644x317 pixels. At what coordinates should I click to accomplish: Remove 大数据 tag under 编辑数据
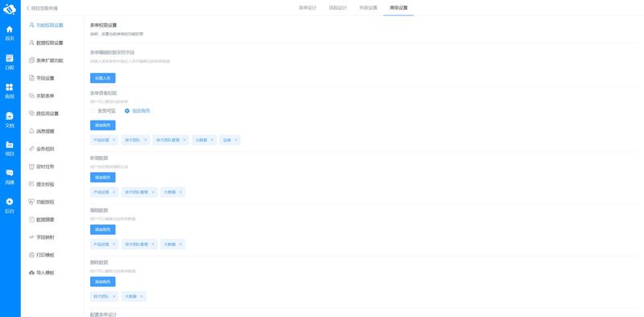(180, 245)
